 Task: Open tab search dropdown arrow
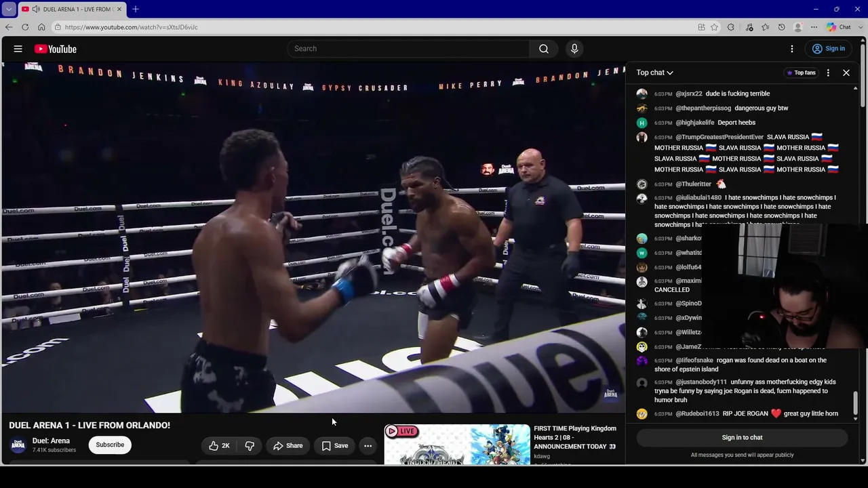[9, 9]
